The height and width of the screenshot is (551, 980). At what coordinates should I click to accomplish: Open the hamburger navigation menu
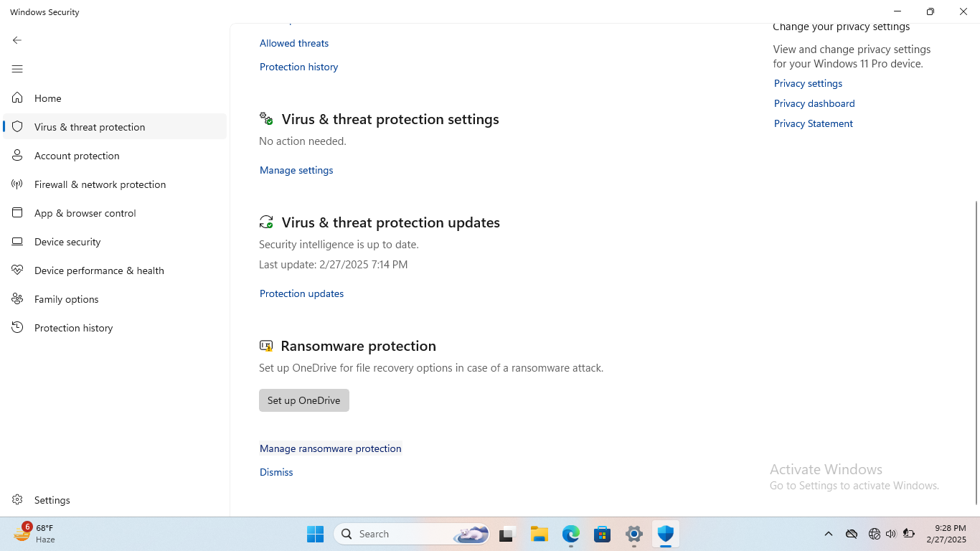(x=17, y=69)
